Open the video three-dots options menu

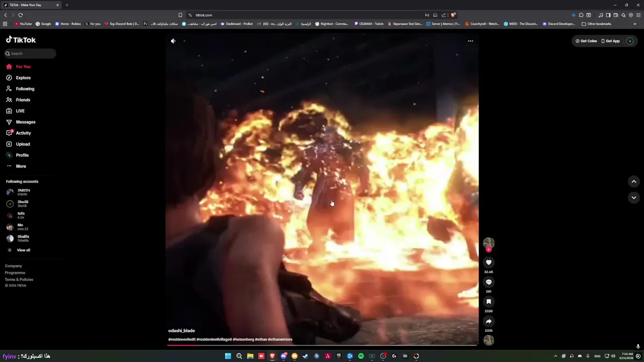pos(470,41)
